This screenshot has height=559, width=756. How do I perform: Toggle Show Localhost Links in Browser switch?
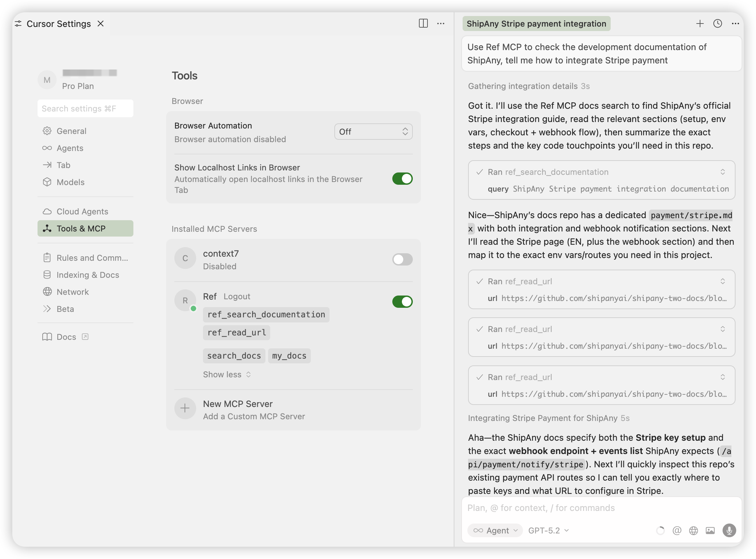pos(402,179)
